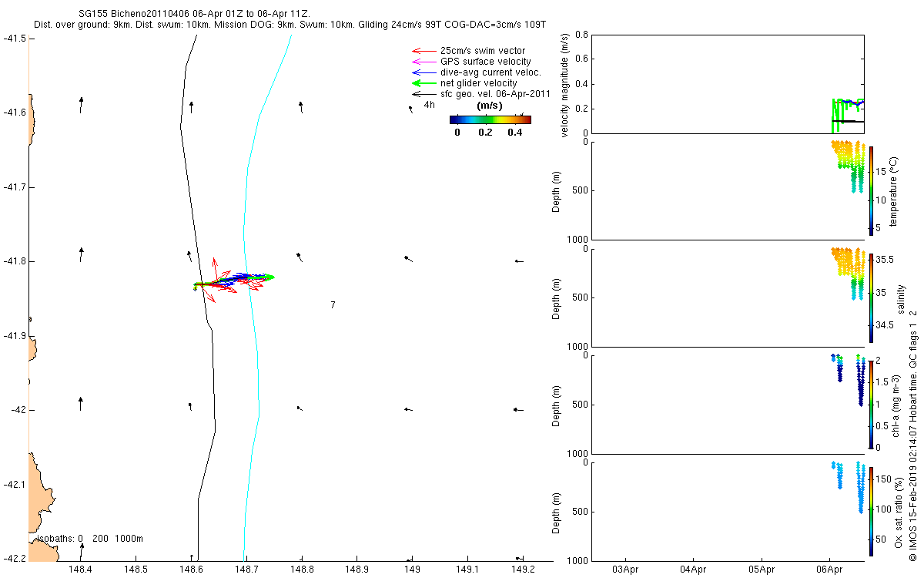
Task: Click the '149.2' longitude tick label
Action: click(x=524, y=570)
